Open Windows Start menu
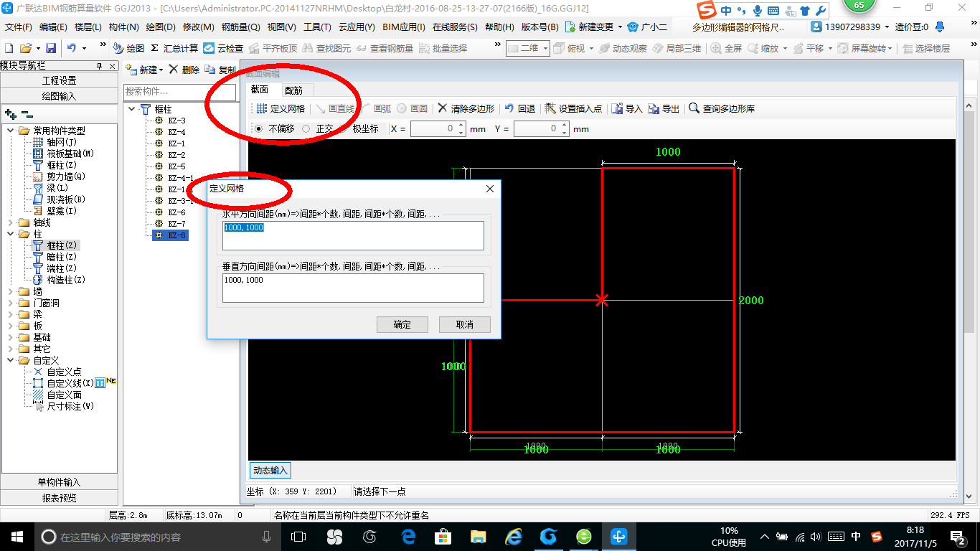Viewport: 980px width, 551px height. click(x=16, y=536)
